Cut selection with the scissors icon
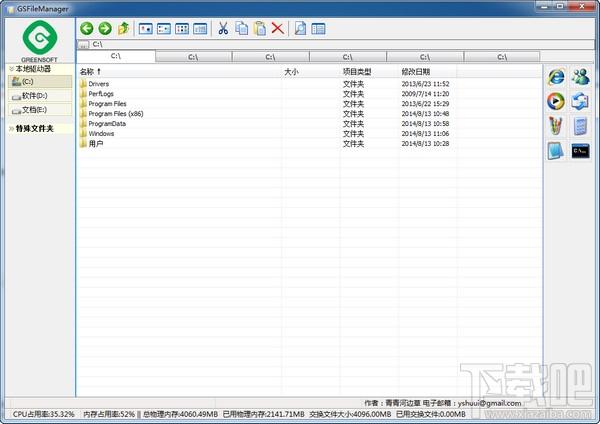This screenshot has width=600, height=424. pos(223,28)
